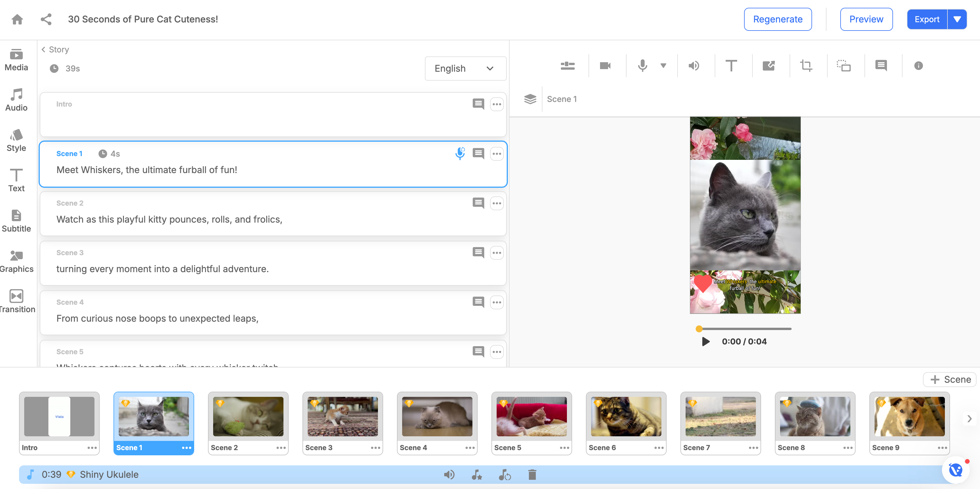This screenshot has height=489, width=980.
Task: Click the home icon
Action: 17,19
